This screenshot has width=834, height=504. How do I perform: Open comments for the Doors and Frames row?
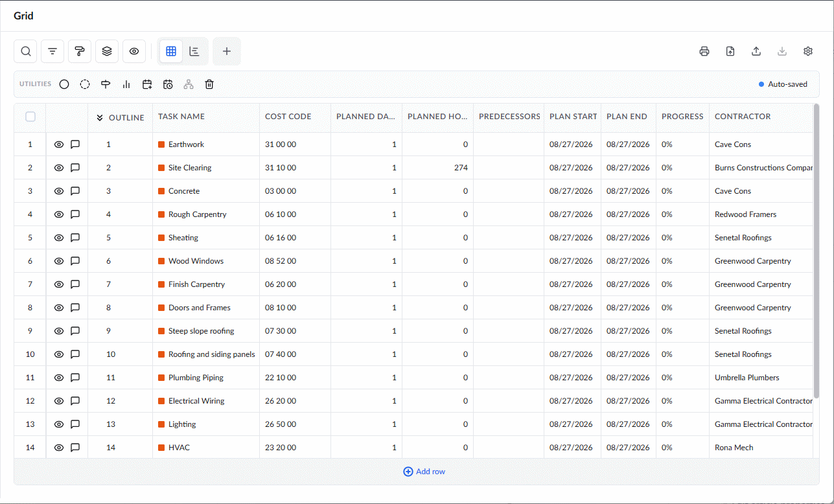coord(75,308)
